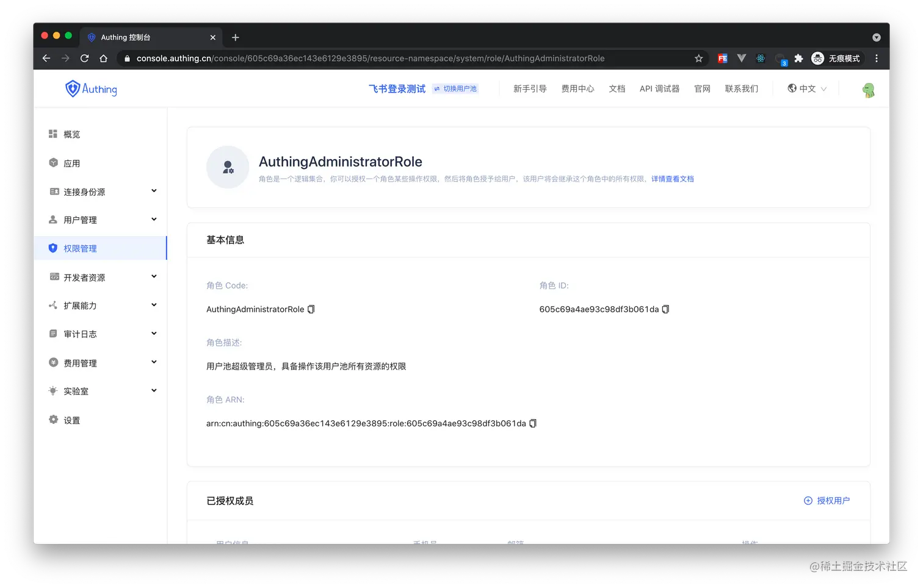Viewport: 923px width, 588px height.
Task: Open the browser extensions puzzle icon
Action: point(798,59)
